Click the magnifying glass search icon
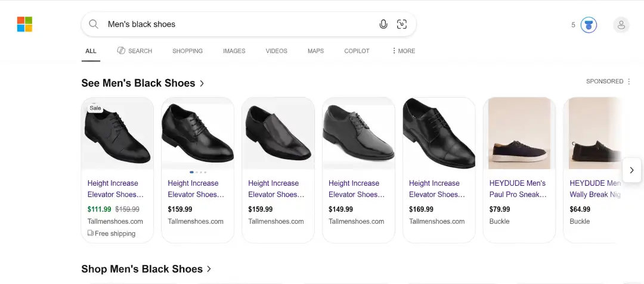The height and width of the screenshot is (284, 644). (94, 24)
